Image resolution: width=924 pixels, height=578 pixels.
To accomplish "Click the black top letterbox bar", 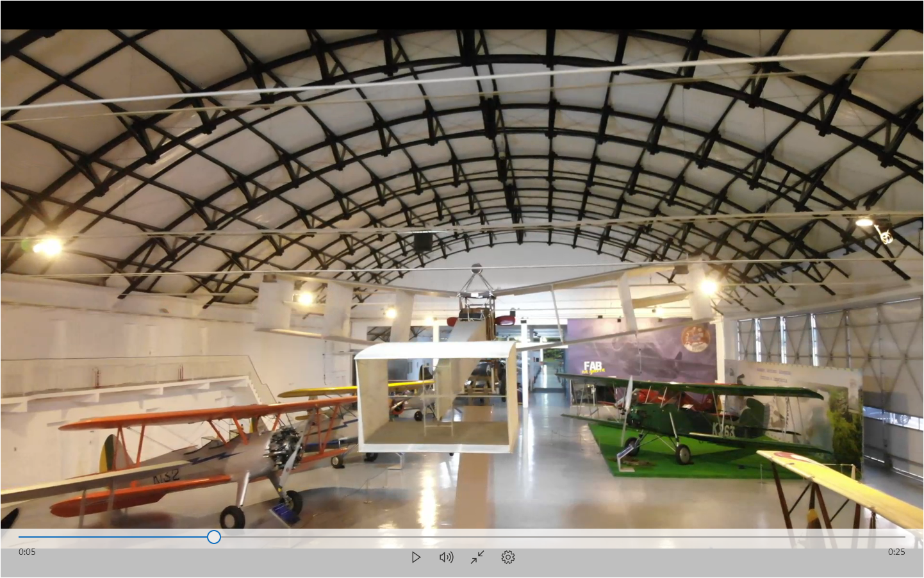I will 461,14.
